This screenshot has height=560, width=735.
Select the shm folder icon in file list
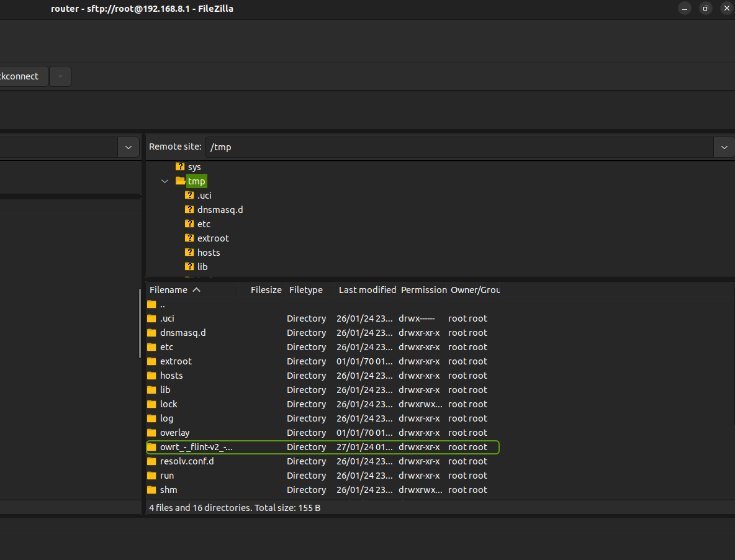(x=151, y=490)
